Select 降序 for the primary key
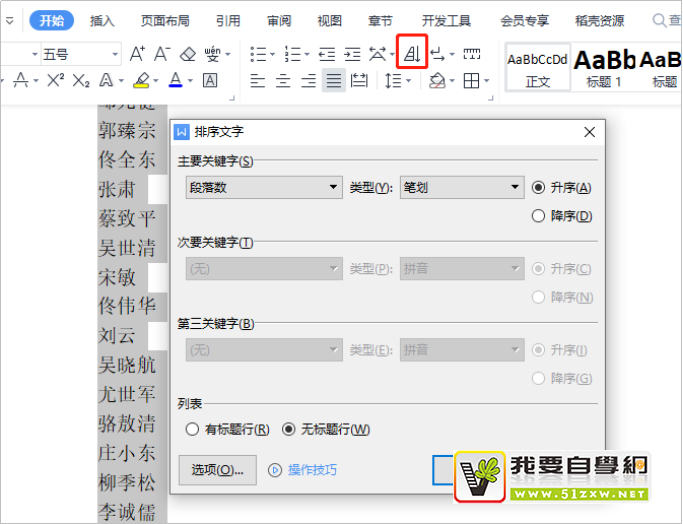Screen dimensions: 683x524 [539, 215]
